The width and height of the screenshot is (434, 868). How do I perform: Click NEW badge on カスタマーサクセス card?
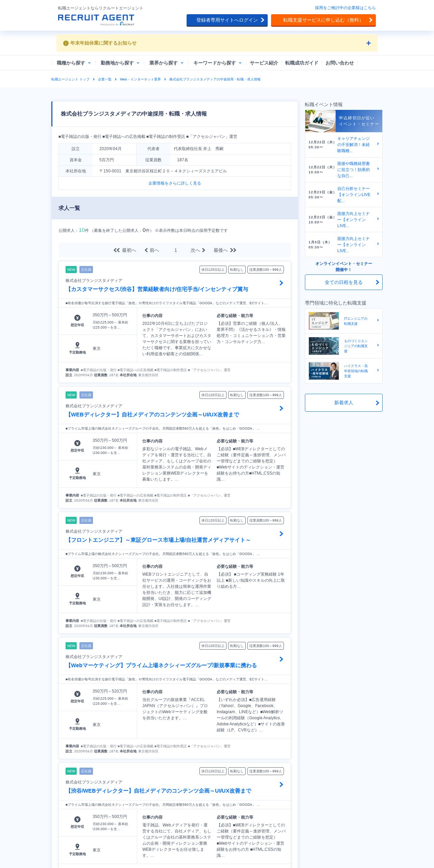[71, 270]
